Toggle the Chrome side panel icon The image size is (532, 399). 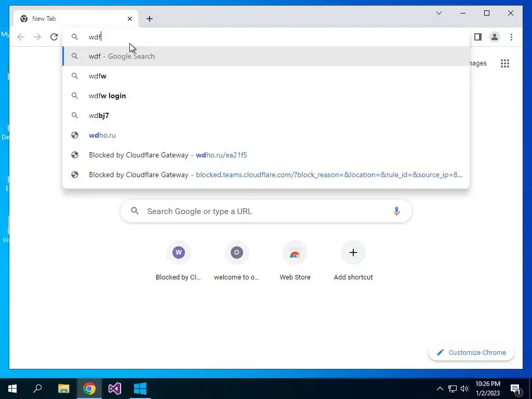(x=478, y=37)
